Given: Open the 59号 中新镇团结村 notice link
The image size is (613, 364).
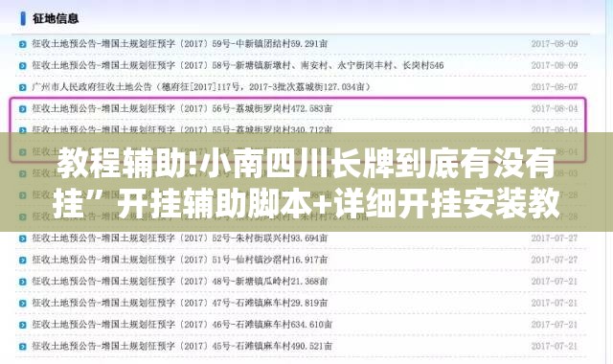Looking at the screenshot, I should point(180,44).
